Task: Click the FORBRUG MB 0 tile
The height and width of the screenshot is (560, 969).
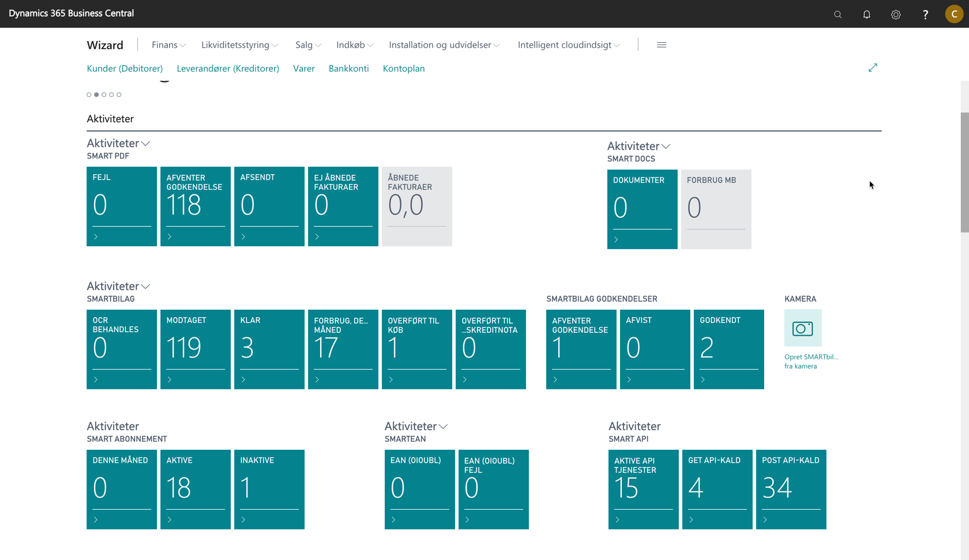Action: tap(716, 209)
